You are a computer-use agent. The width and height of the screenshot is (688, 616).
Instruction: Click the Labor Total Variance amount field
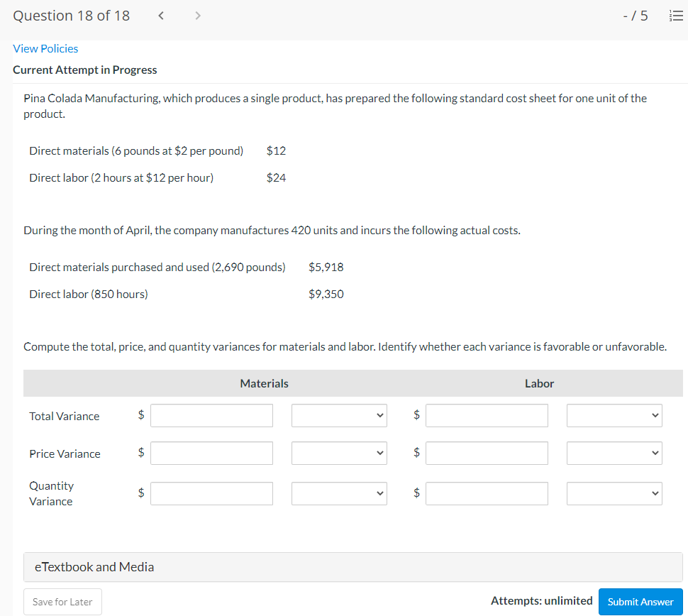tap(487, 415)
